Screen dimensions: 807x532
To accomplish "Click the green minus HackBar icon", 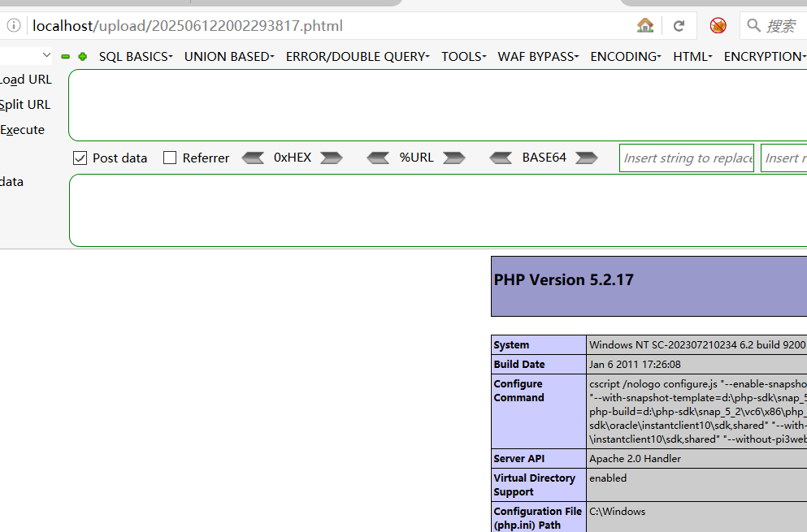I will click(x=65, y=57).
